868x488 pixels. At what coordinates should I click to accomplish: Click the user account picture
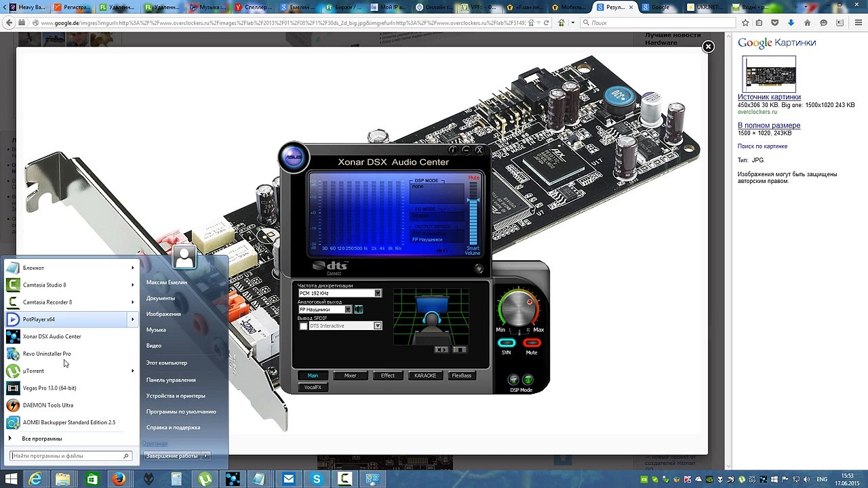(x=184, y=257)
